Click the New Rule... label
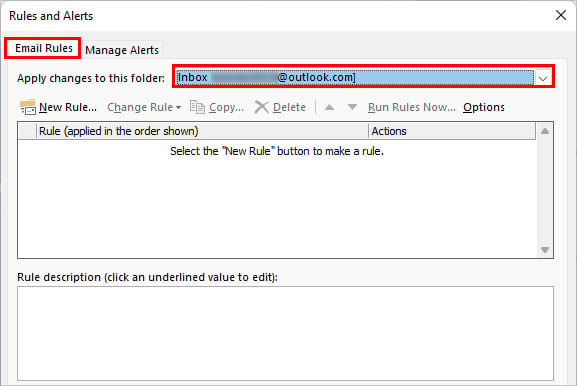Viewport: 577px width, 386px height. (68, 107)
